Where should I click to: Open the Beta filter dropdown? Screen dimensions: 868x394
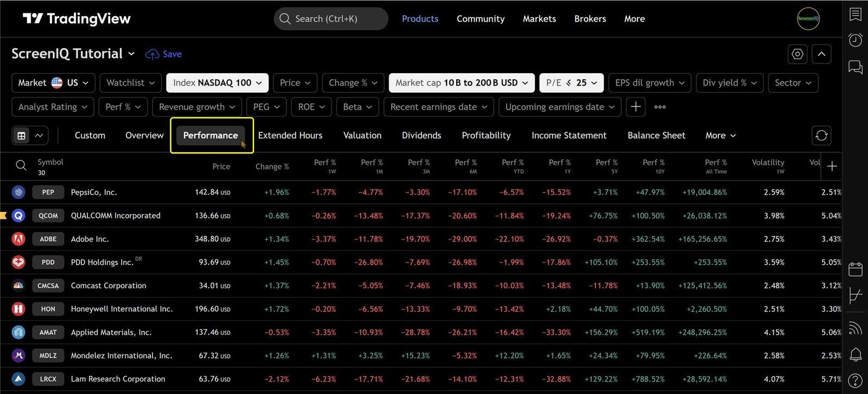358,107
